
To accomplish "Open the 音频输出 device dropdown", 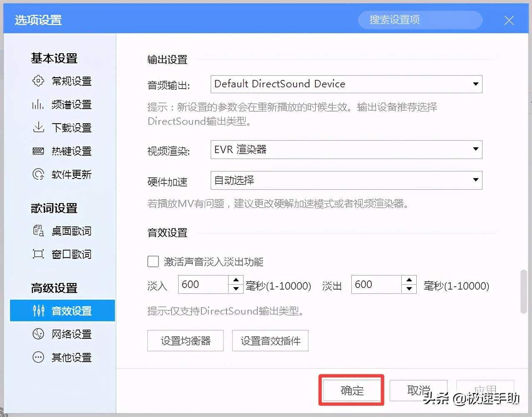I will click(x=346, y=84).
